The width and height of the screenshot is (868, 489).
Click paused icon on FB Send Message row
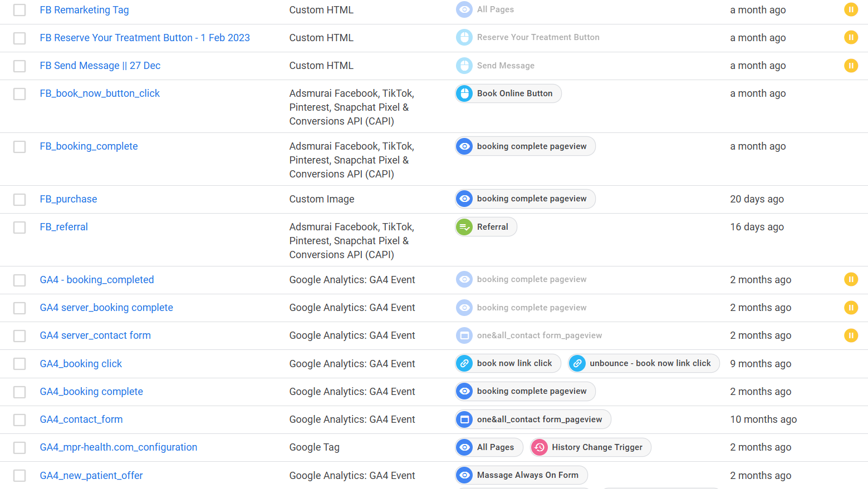click(x=851, y=66)
